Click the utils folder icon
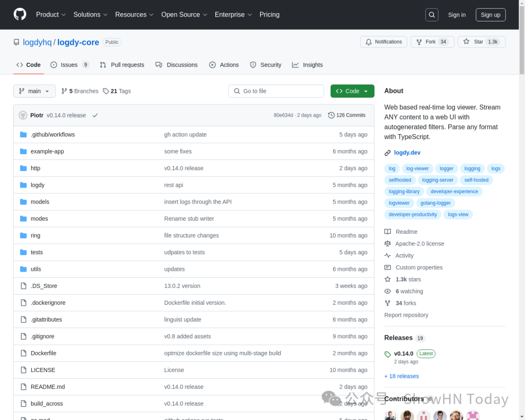 (23, 269)
